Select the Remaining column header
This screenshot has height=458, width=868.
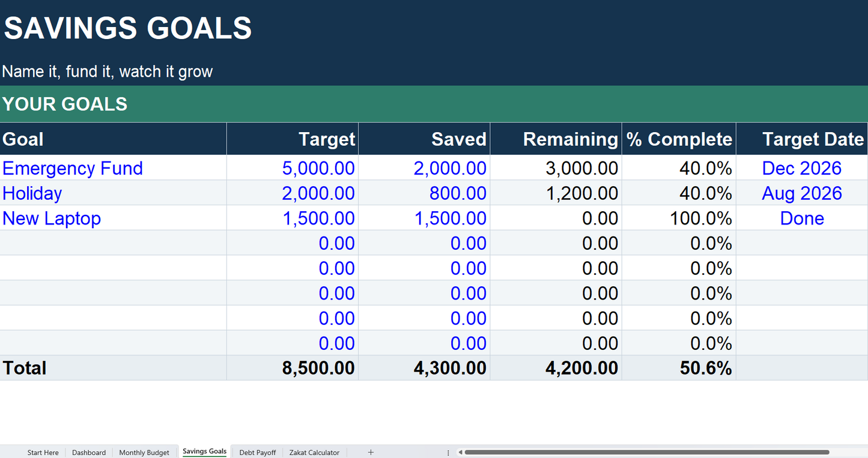click(556, 139)
